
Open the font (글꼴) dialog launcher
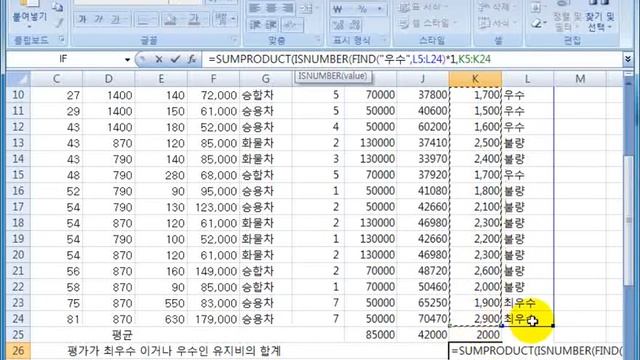click(234, 39)
